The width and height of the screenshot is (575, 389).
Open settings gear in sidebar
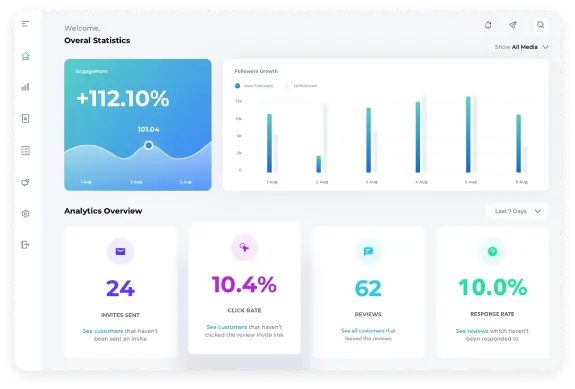(25, 213)
